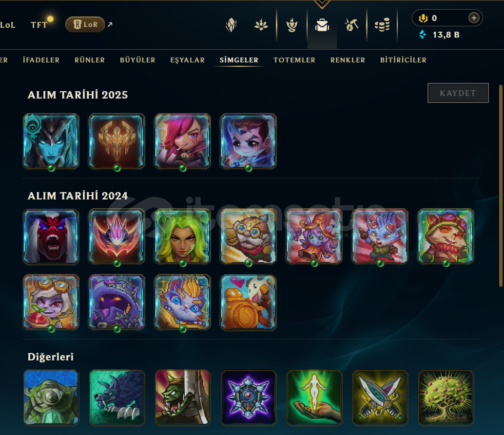Select the TFT game tab
Screen dimensions: 504x435
click(39, 25)
